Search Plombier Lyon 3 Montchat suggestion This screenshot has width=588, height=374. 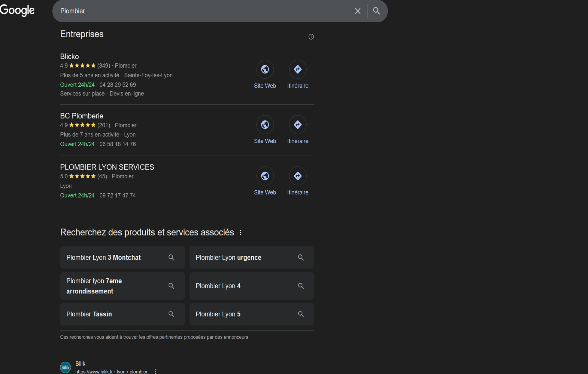click(x=122, y=258)
